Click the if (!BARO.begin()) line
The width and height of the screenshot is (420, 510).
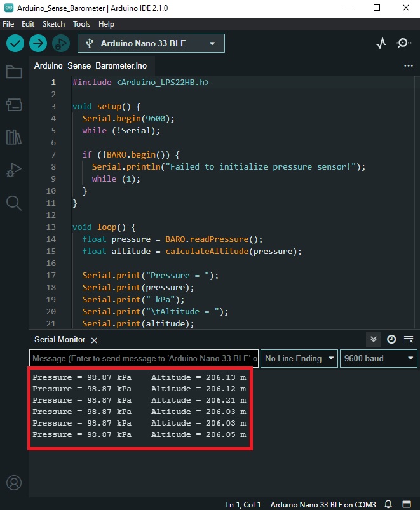[x=131, y=155]
